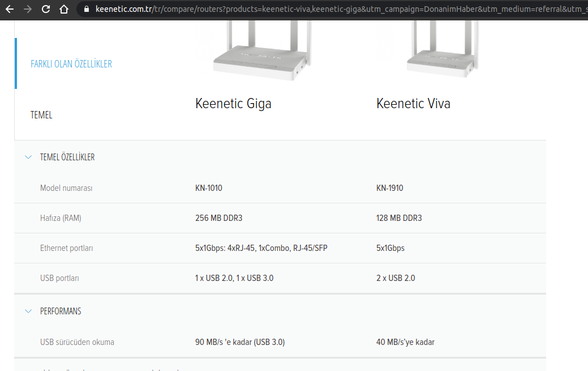
Task: Reload the page with the refresh icon
Action: pyautogui.click(x=46, y=9)
